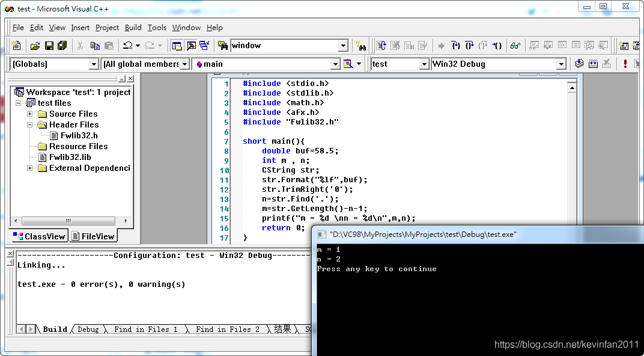Select the Build output tab
644x356 pixels.
tap(55, 330)
